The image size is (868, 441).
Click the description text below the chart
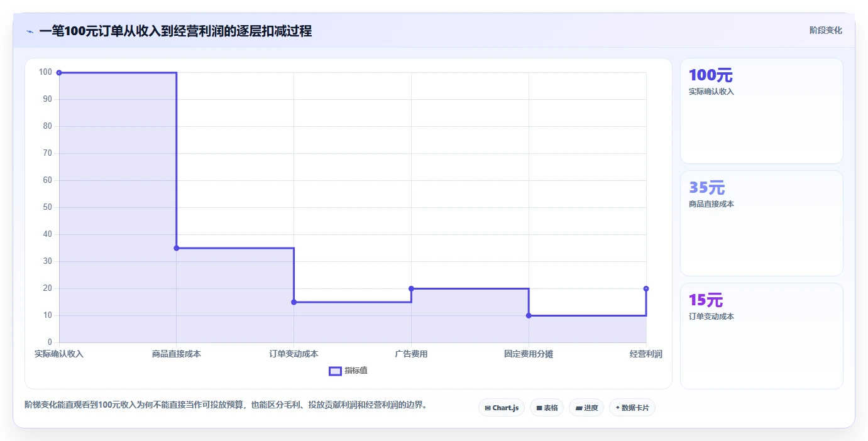(226, 405)
